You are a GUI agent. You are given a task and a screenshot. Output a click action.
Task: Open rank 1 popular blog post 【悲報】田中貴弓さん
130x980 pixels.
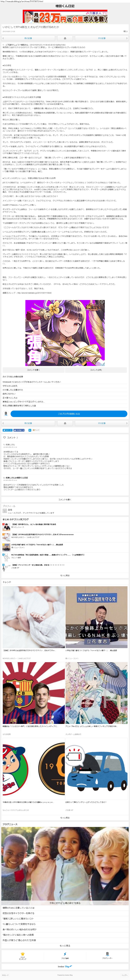34,524
